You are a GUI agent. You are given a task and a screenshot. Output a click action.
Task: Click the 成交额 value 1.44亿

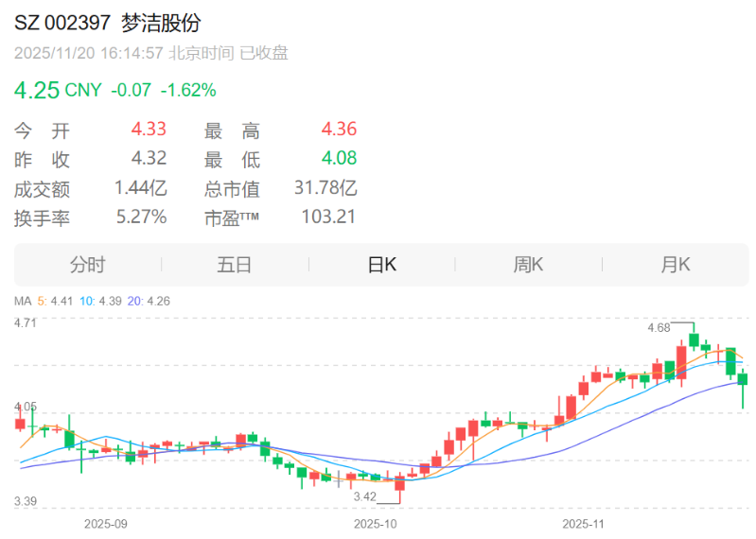tap(141, 188)
